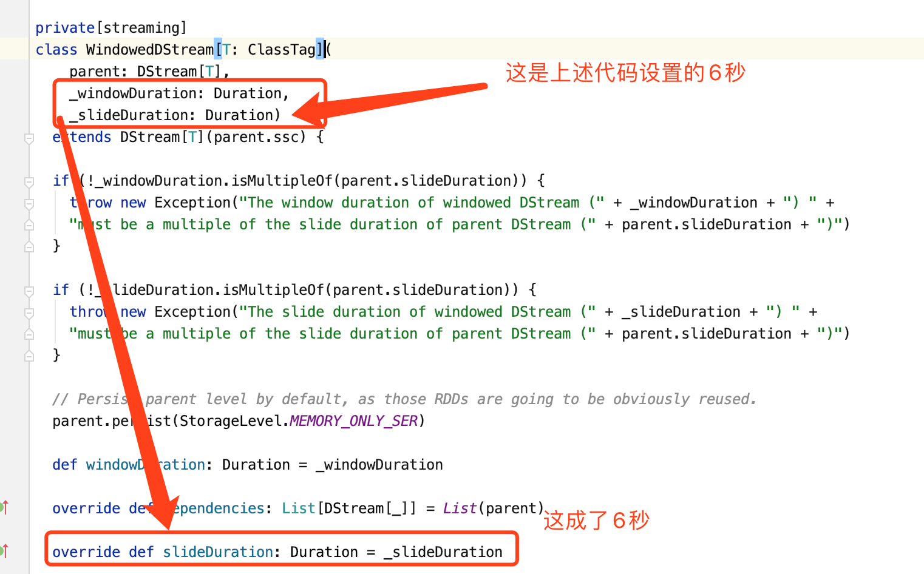Screen dimensions: 924x574
Task: Click override gutter icon beside slideDuration definition
Action: point(4,551)
